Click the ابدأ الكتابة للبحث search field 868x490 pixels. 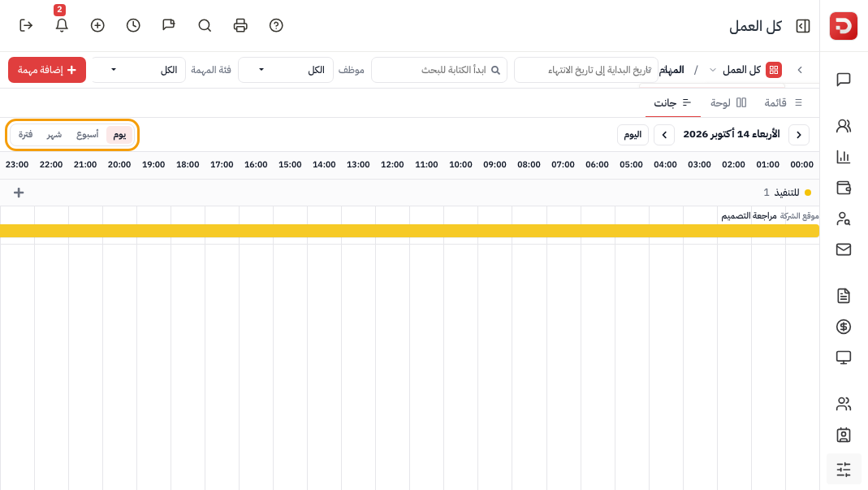point(439,70)
